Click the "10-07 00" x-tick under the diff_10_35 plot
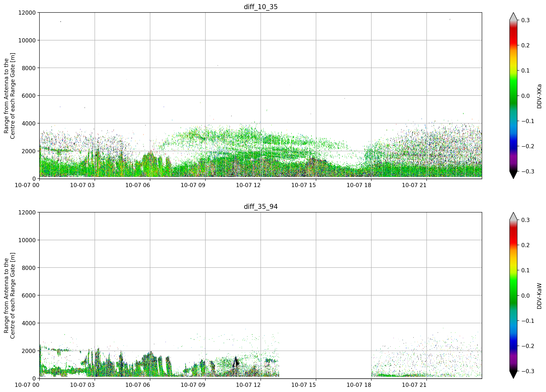 (x=27, y=185)
